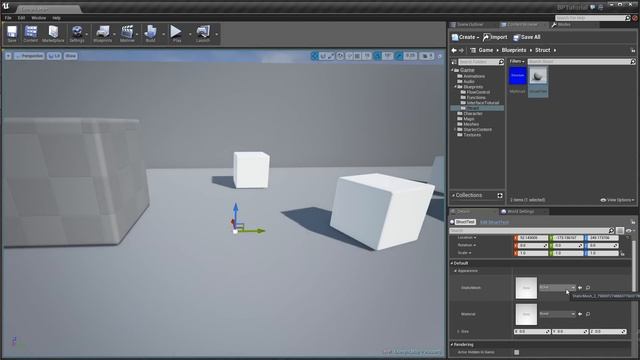Select the scale gizmo tool in viewport
640x360 pixels.
pyautogui.click(x=331, y=56)
